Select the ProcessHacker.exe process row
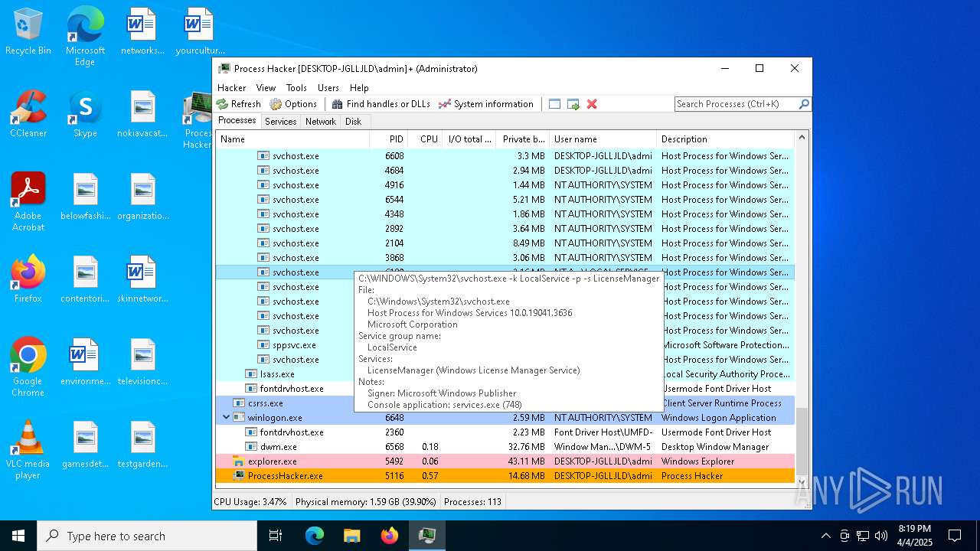 point(505,476)
